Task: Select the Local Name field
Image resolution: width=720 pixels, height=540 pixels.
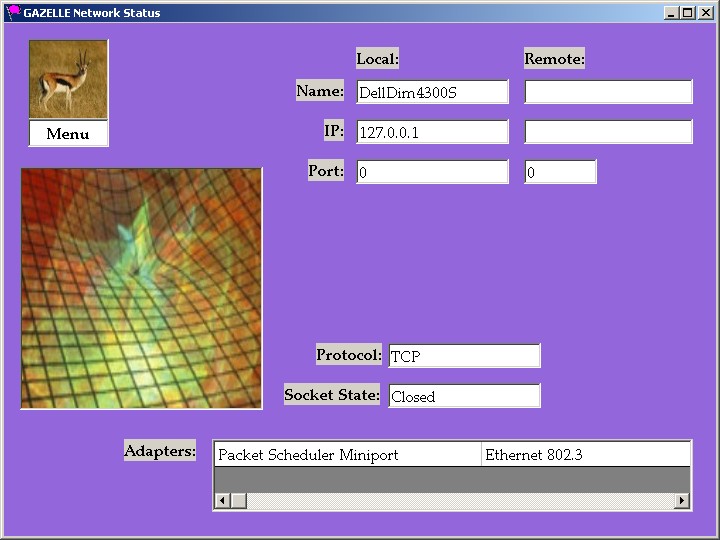Action: pos(432,92)
